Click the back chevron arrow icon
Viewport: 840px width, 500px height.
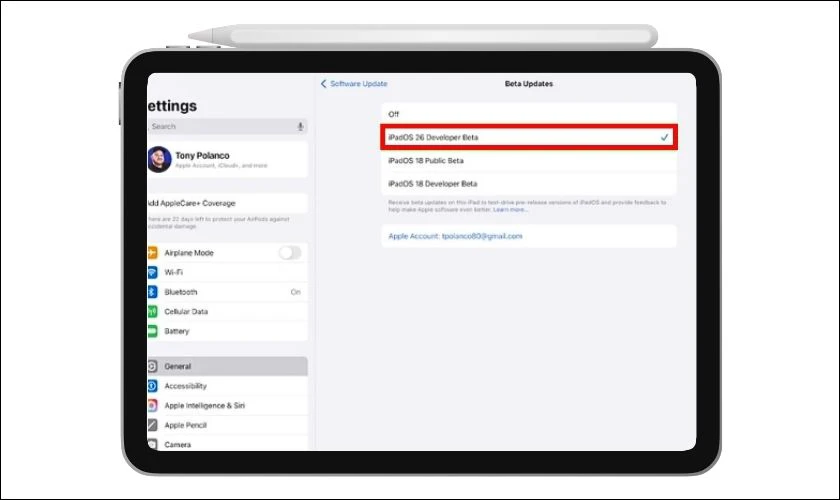(x=323, y=84)
